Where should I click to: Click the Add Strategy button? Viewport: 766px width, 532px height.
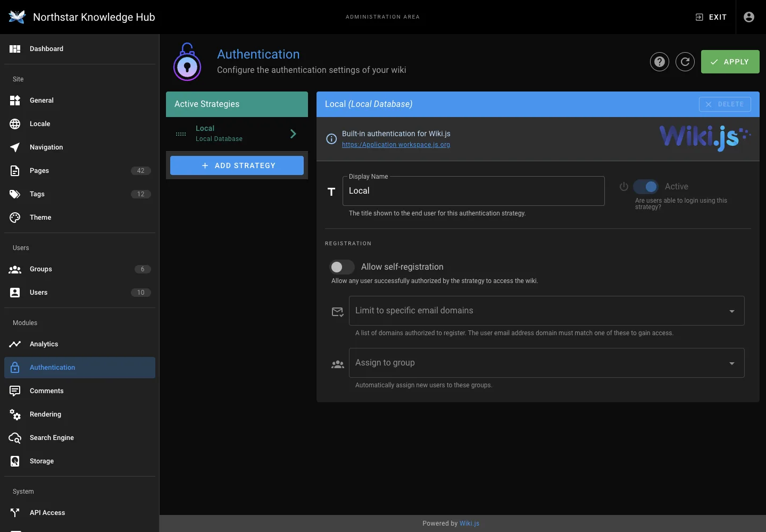pos(237,165)
